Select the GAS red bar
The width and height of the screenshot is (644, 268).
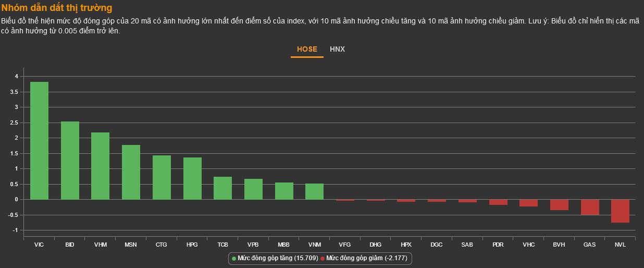[x=590, y=207]
